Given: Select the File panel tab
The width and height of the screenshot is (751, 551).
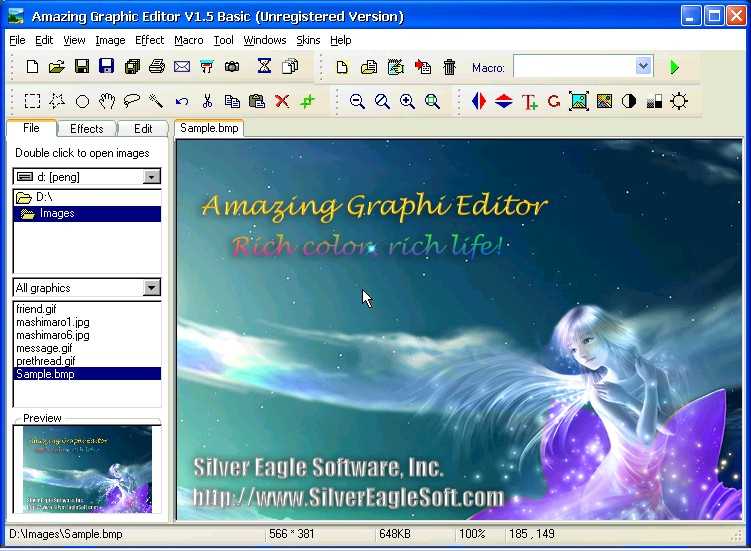Looking at the screenshot, I should click(x=31, y=127).
